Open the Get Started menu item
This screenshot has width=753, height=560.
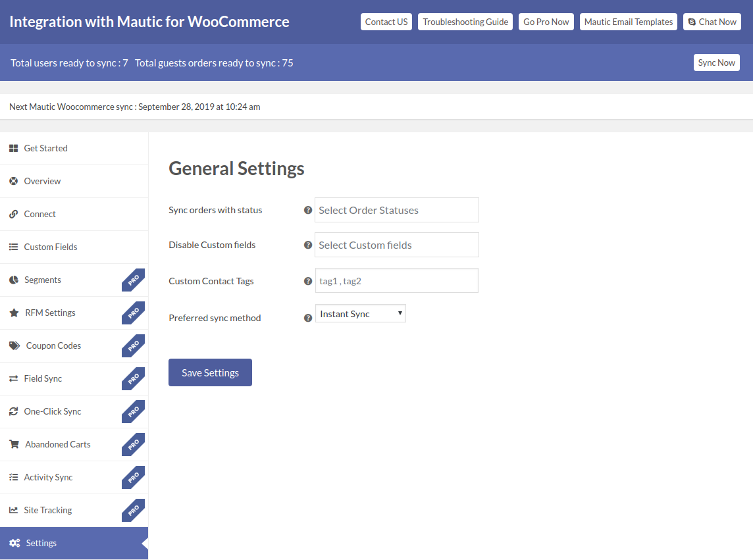point(74,149)
